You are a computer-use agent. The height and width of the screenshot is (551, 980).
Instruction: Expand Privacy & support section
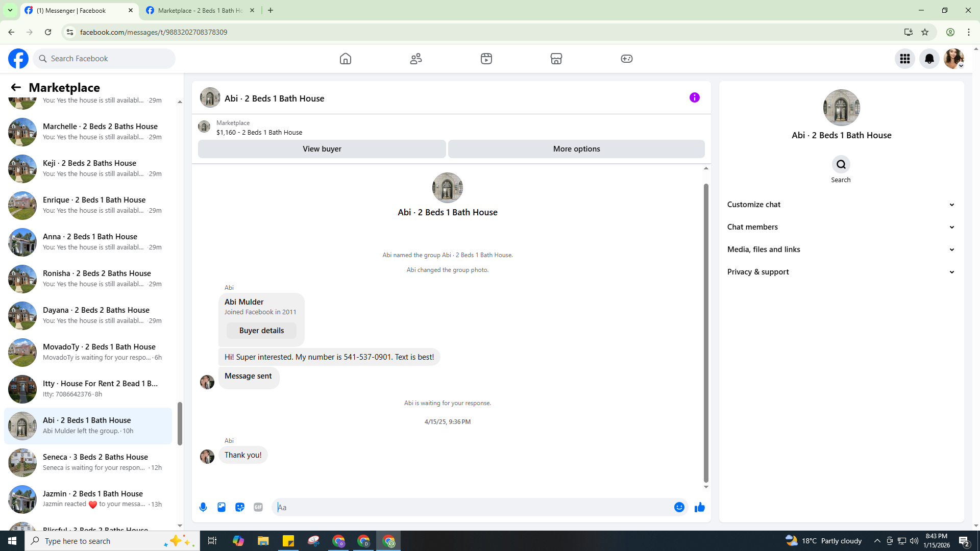(841, 272)
